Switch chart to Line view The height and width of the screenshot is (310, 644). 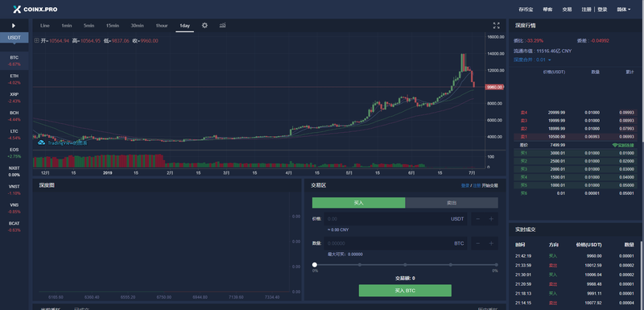[x=45, y=26]
